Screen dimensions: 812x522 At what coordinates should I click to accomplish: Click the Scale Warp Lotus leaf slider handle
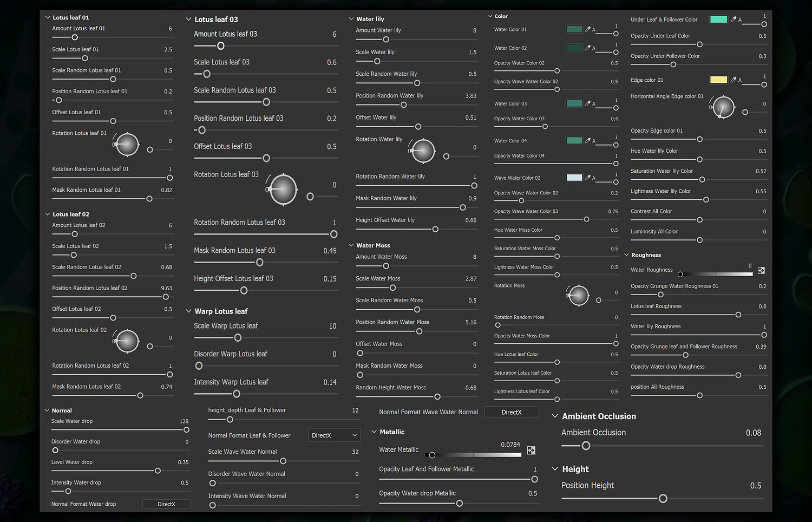pyautogui.click(x=238, y=338)
